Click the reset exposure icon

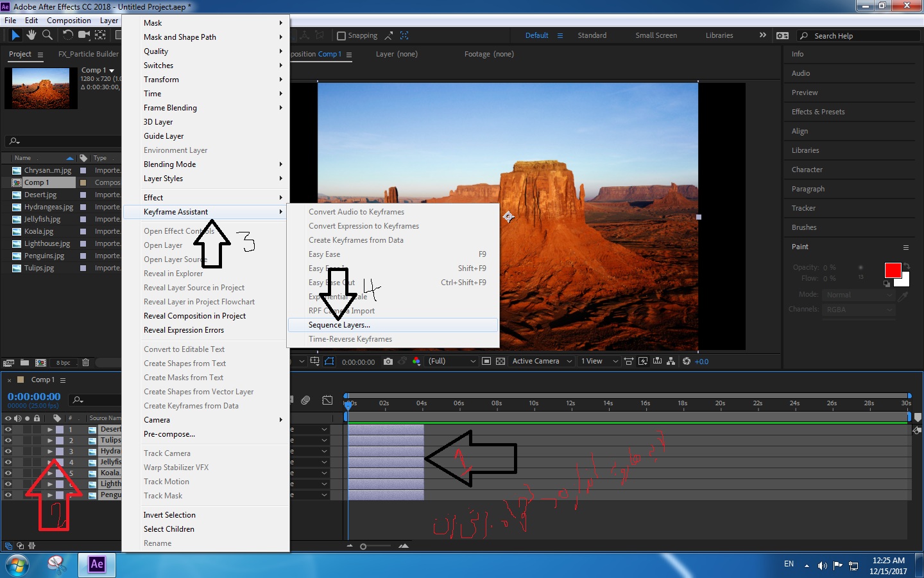687,362
